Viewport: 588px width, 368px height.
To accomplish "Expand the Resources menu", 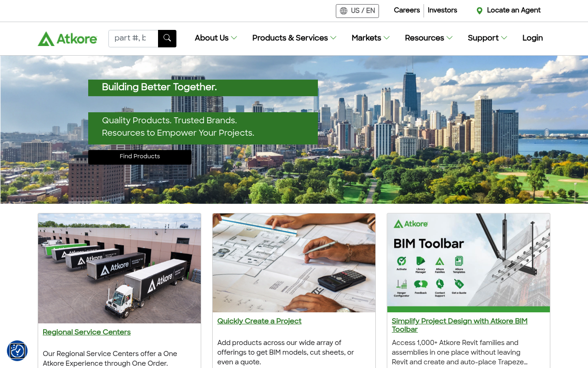I will point(429,38).
